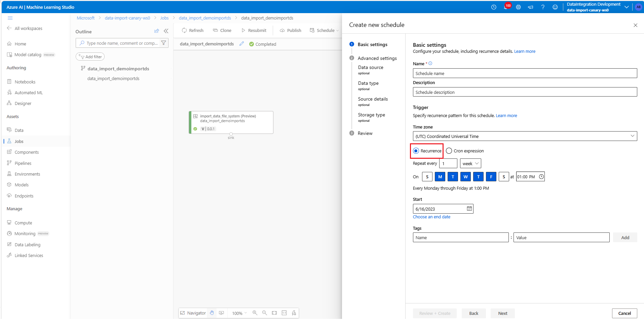Open Pipelines in the left navigation
This screenshot has height=329, width=644.
(x=23, y=163)
